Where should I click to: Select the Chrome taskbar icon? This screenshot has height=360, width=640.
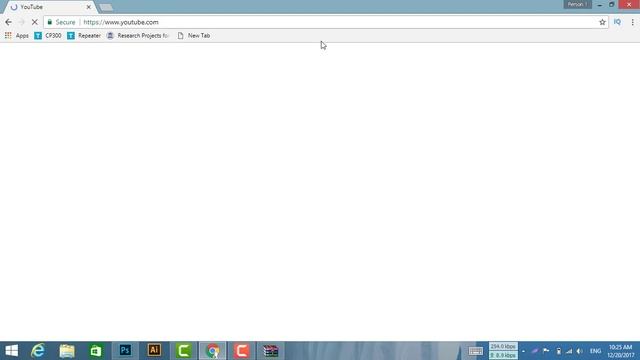click(x=213, y=351)
